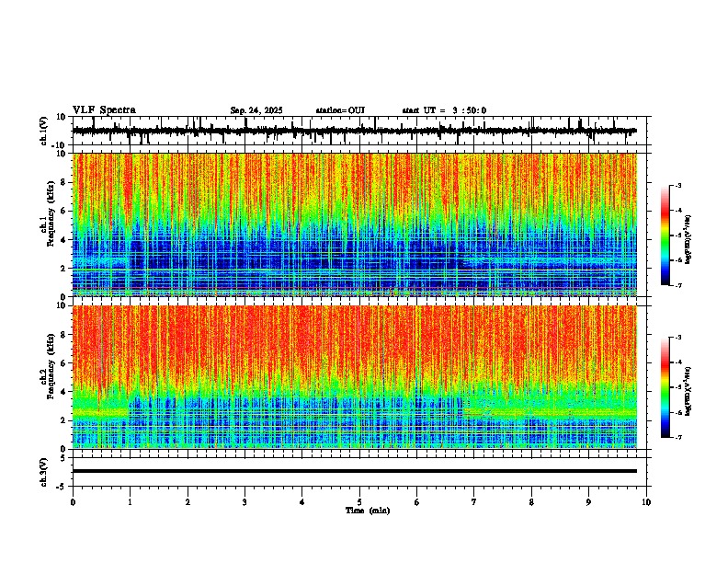Click the ch.2 "Frequency (kHz)" axis label
The image size is (728, 563).
51,366
